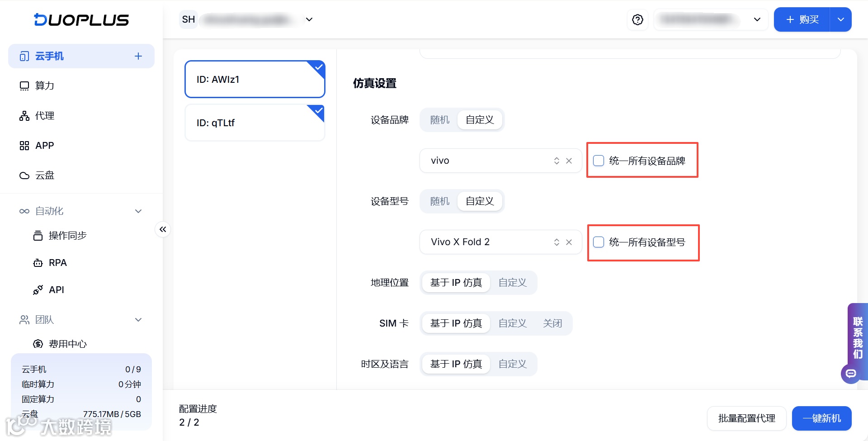Open the 云盘 cloud drive menu item
868x441 pixels.
coord(81,175)
